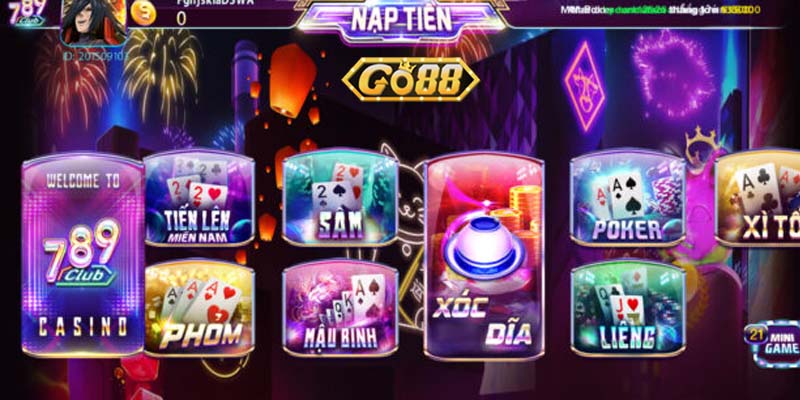Click the 789 Club logo in corner
Screen dimensions: 800x400
pyautogui.click(x=28, y=12)
